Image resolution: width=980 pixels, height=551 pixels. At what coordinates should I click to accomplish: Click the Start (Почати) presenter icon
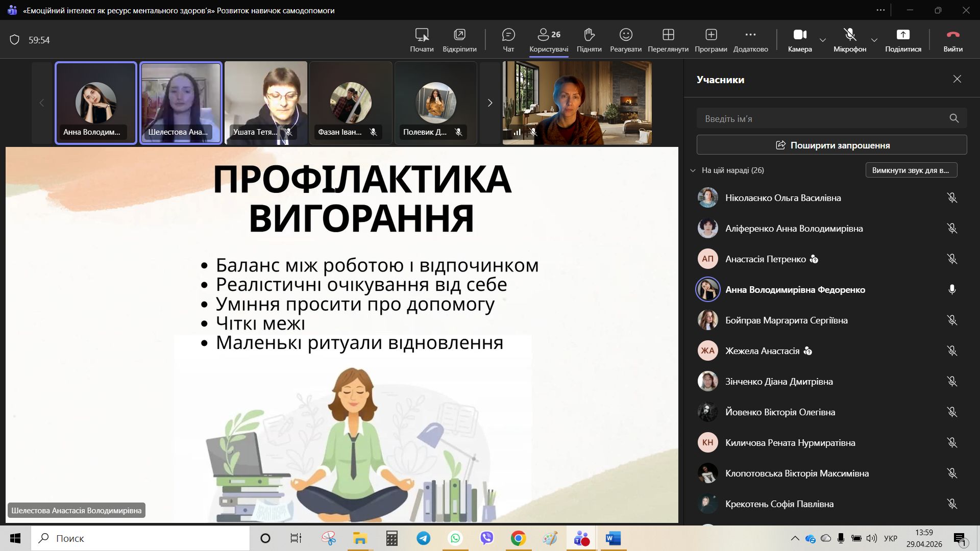pyautogui.click(x=422, y=35)
